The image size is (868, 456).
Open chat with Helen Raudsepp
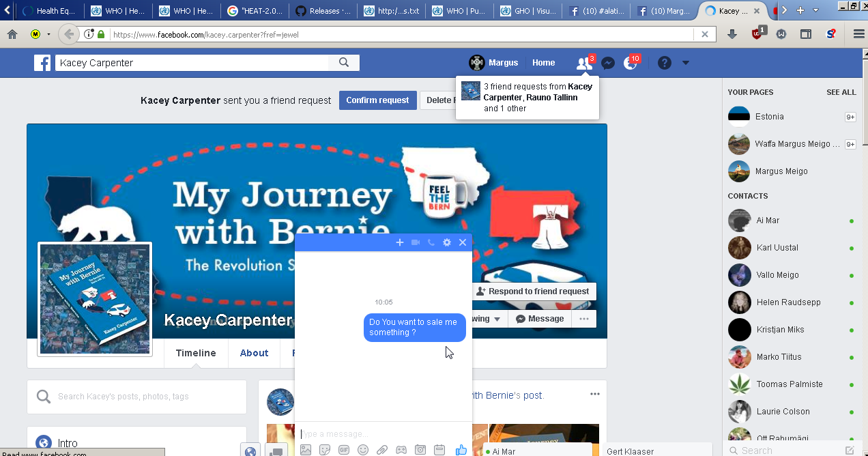[792, 302]
